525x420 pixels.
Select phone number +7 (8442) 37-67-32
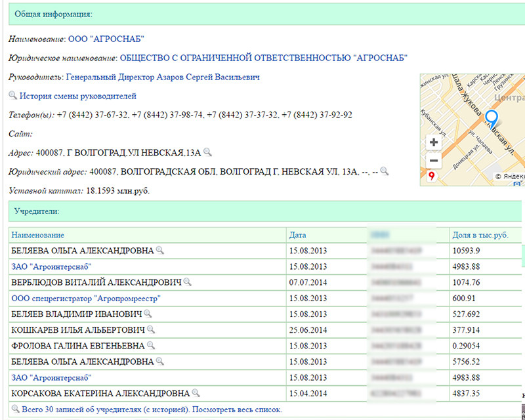pyautogui.click(x=92, y=115)
